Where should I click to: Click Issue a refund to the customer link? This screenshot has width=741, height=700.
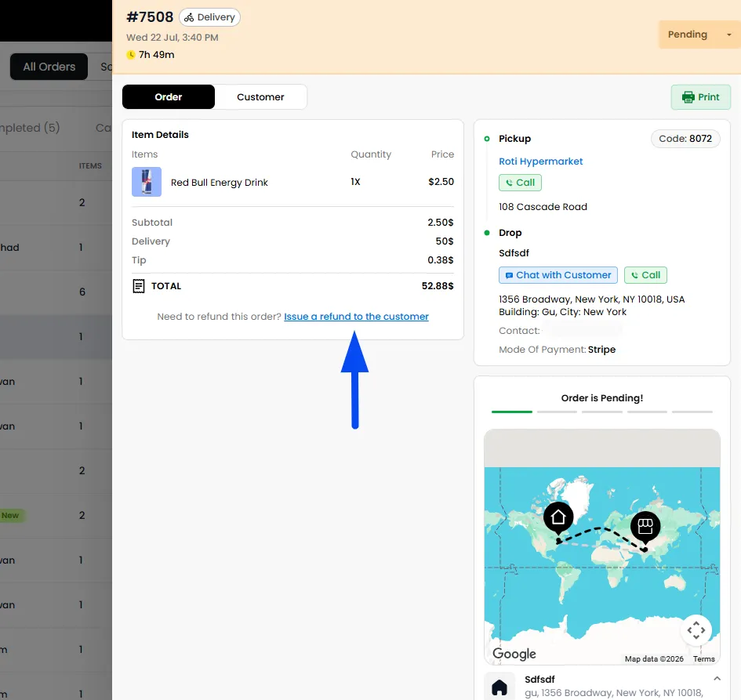[356, 317]
